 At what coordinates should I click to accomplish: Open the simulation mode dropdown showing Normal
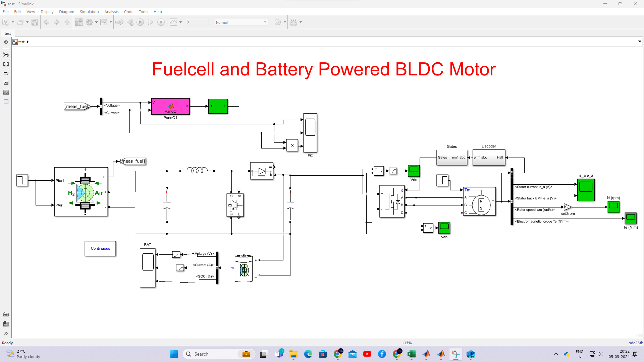(241, 22)
